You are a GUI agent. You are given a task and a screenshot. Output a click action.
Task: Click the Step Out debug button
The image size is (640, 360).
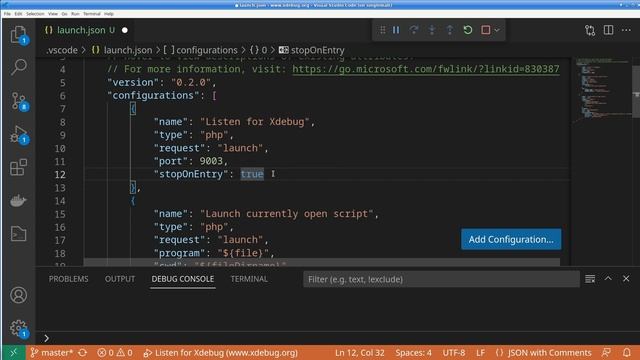pos(450,30)
